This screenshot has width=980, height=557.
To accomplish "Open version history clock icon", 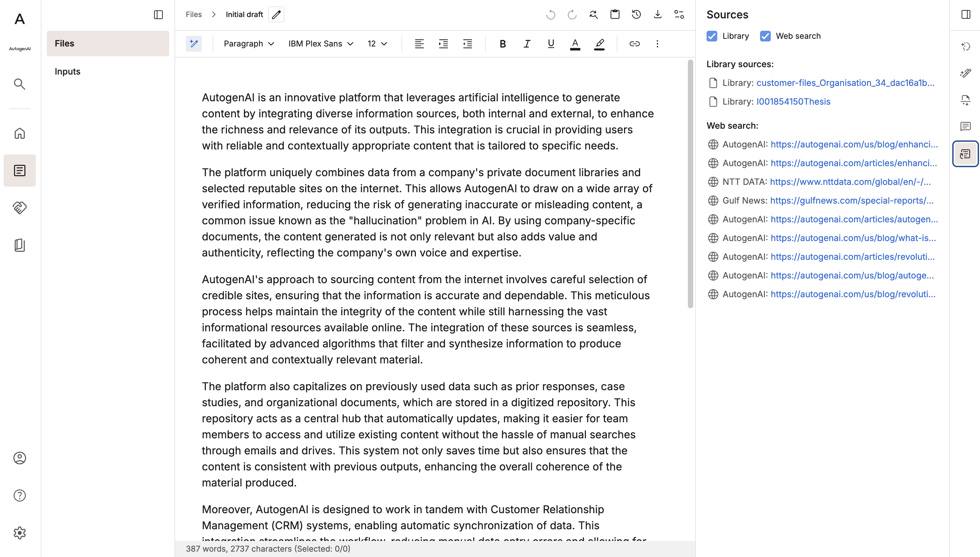I will [636, 14].
